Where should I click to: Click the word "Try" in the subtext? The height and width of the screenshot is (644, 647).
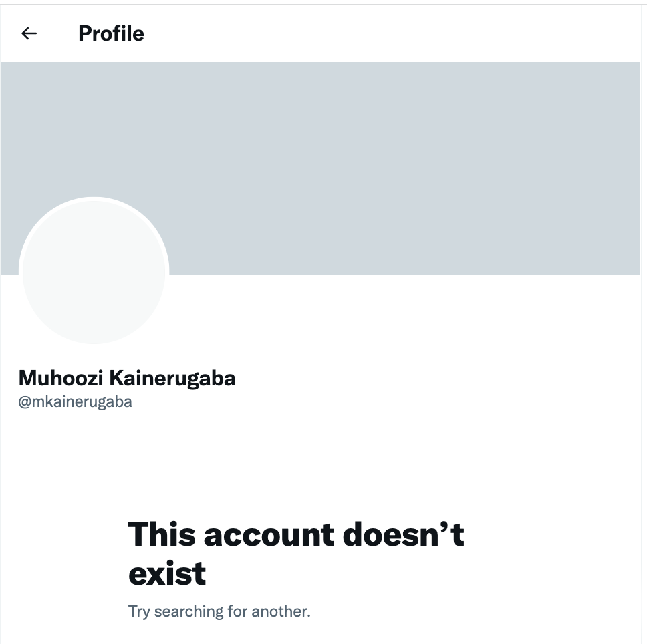pyautogui.click(x=139, y=611)
